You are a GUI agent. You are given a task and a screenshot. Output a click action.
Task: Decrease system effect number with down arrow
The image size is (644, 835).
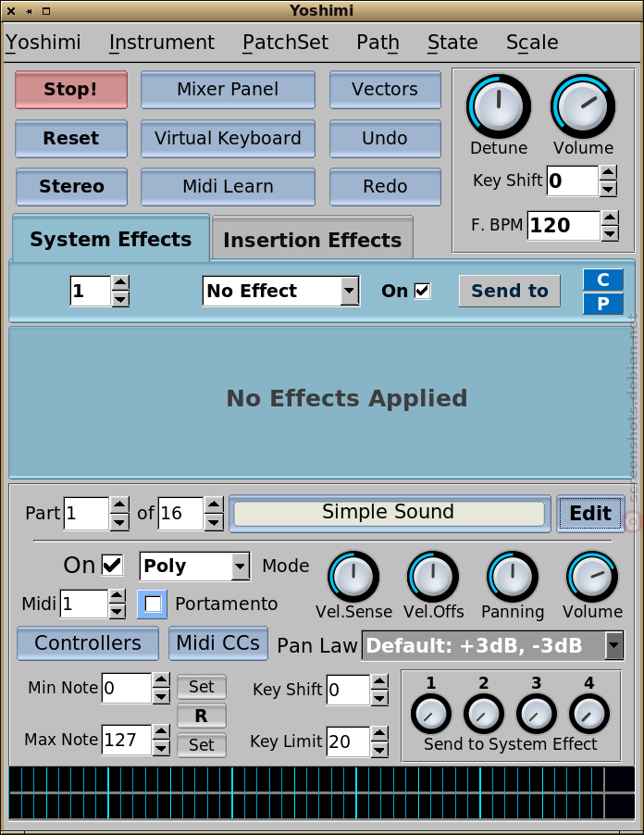click(x=120, y=299)
